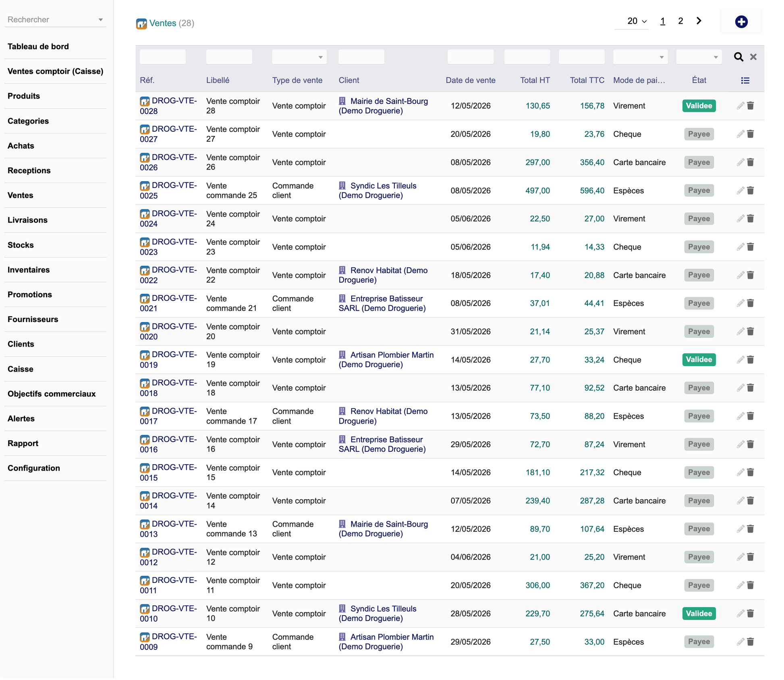Delete sale DROG-VTE-0018 trash icon

click(x=750, y=388)
